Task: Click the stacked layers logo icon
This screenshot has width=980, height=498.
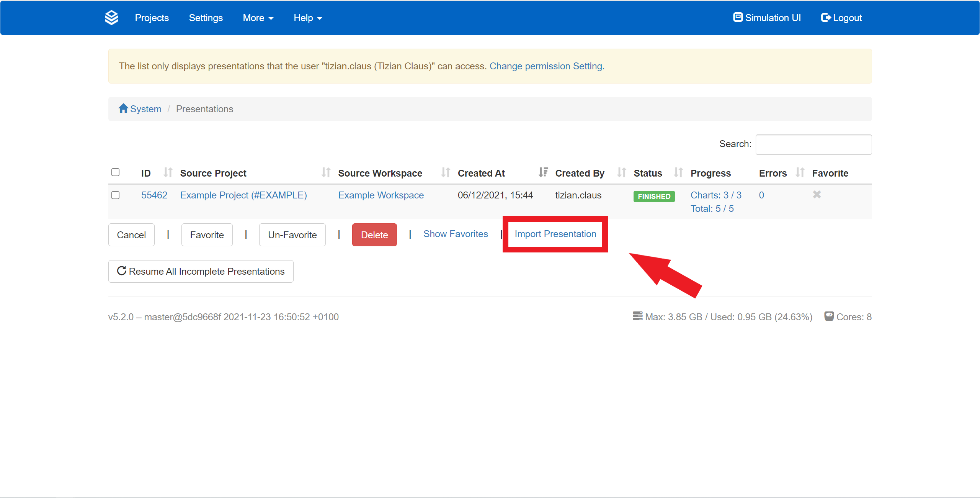Action: pos(111,18)
